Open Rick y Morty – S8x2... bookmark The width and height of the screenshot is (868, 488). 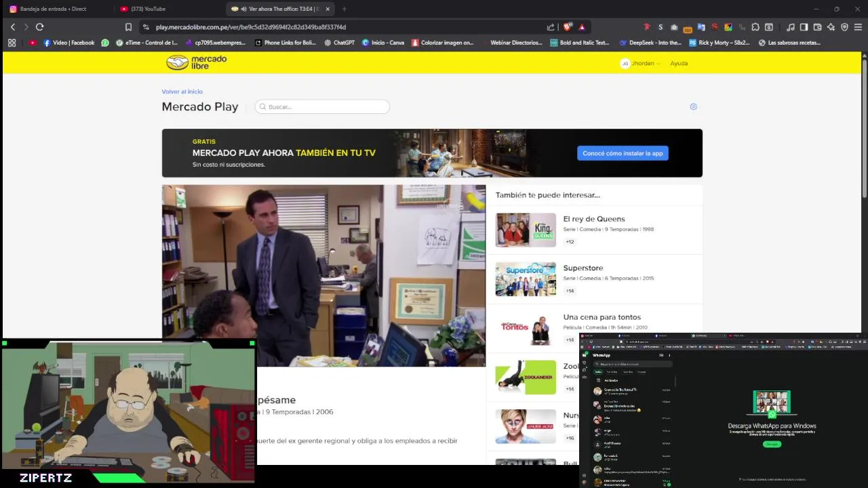click(719, 43)
